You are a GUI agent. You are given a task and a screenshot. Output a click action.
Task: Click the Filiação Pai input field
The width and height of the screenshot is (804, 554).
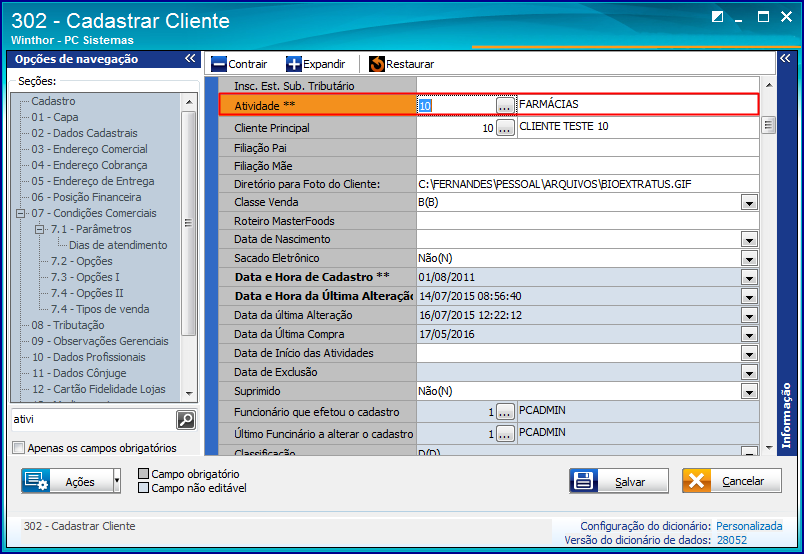click(588, 148)
